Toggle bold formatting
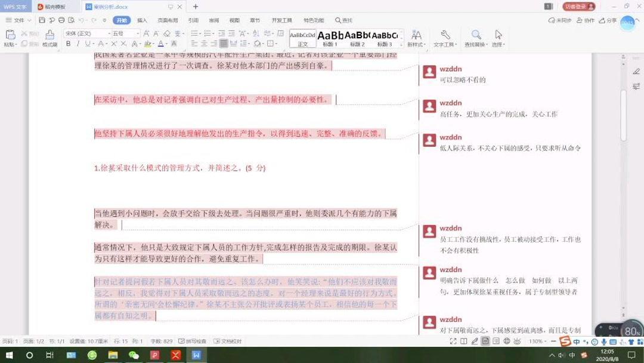The height and width of the screenshot is (363, 644). (67, 43)
